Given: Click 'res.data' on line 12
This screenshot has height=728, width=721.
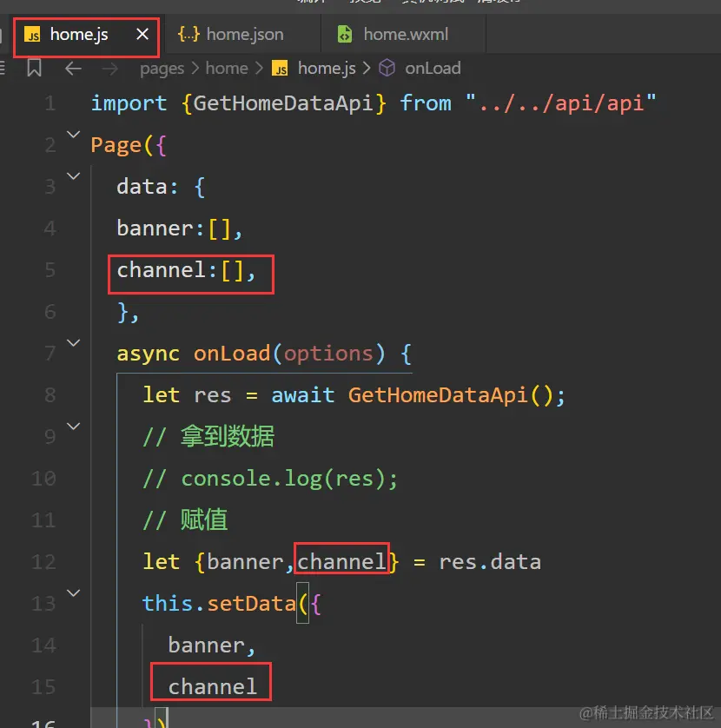Looking at the screenshot, I should coord(490,562).
